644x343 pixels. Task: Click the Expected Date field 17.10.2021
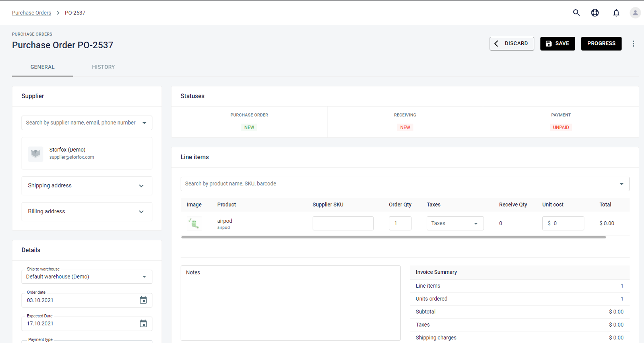click(87, 323)
